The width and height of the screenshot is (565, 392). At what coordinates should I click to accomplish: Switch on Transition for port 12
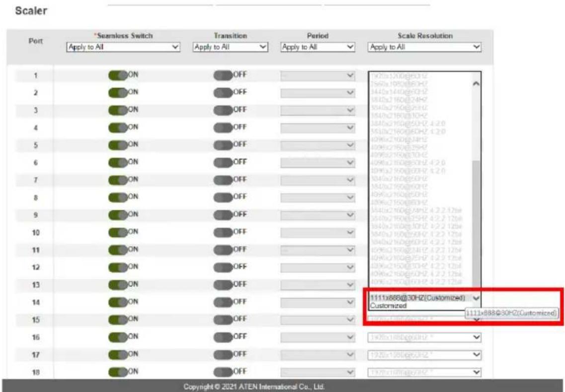click(x=223, y=267)
